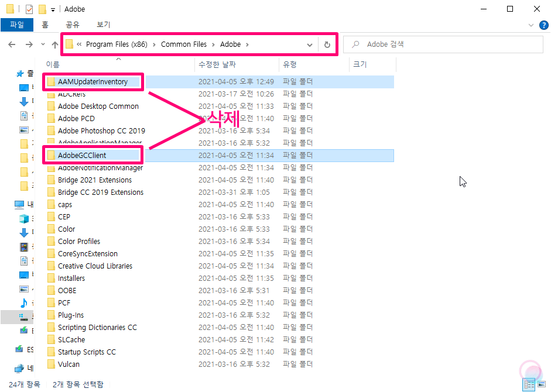Open the 보기 ribbon tab

tap(103, 25)
